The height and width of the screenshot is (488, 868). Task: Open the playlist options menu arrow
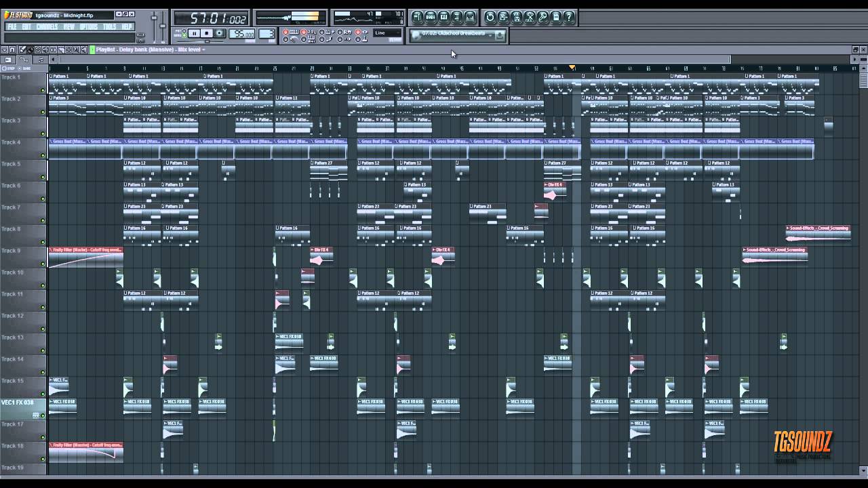[4, 49]
